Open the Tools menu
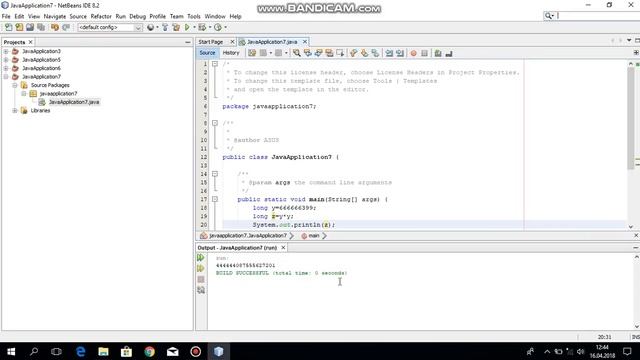This screenshot has height=360, width=640. [x=194, y=16]
